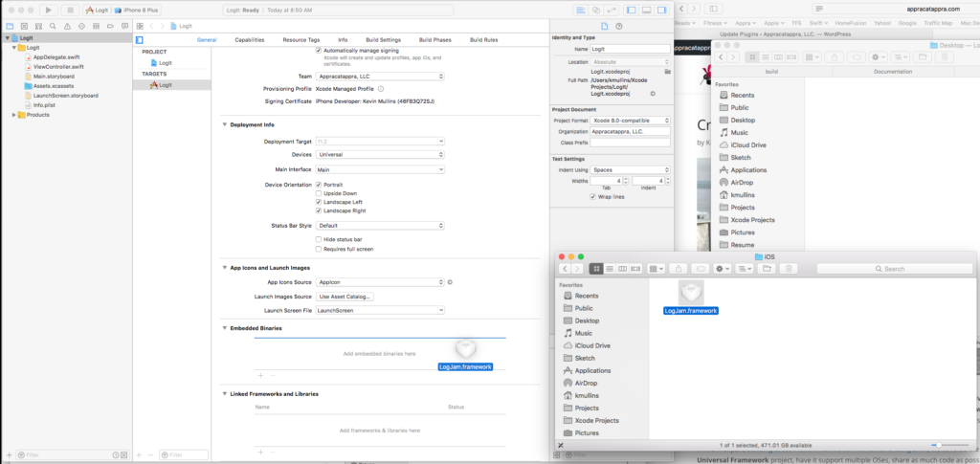This screenshot has width=980, height=464.
Task: Click New Folder icon in iOS Finder toolbar
Action: 767,269
